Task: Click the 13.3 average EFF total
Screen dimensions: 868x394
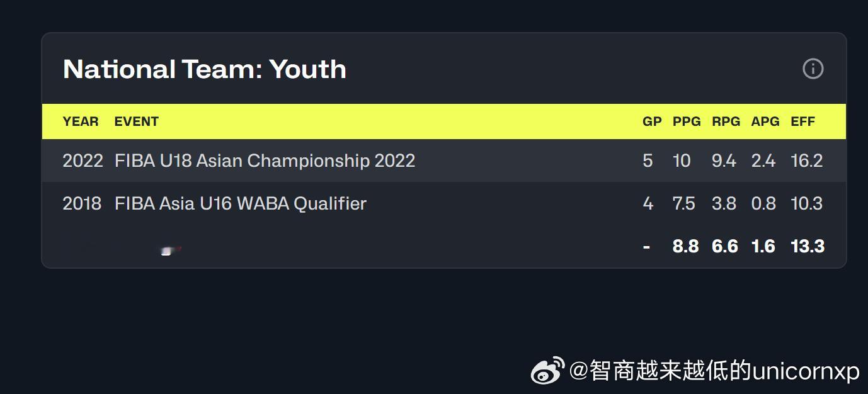Action: 808,246
